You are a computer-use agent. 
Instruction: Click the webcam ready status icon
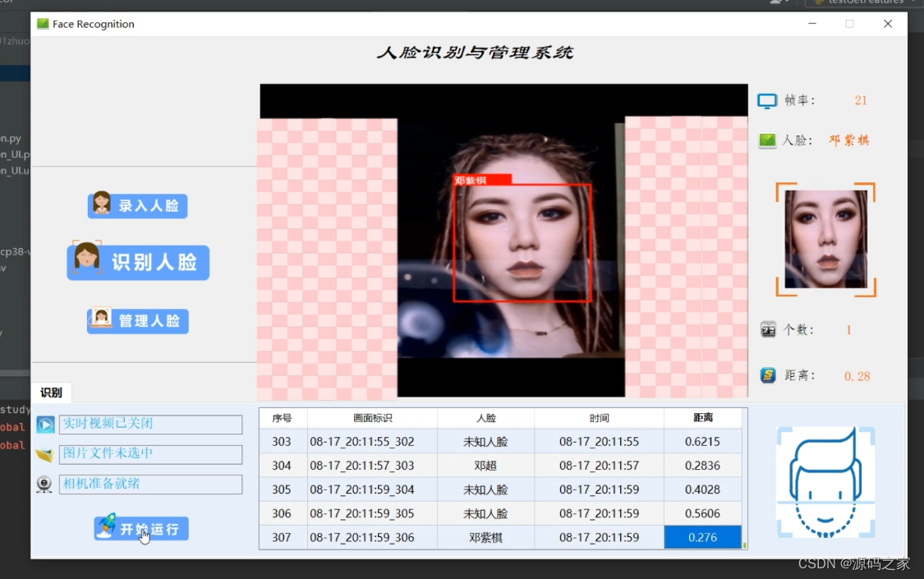[44, 485]
